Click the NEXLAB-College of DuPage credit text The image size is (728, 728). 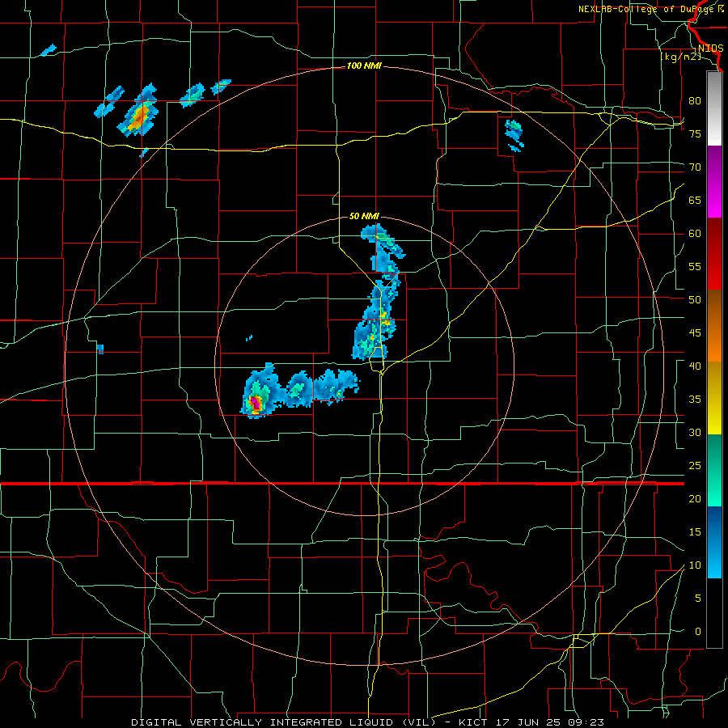(x=650, y=9)
